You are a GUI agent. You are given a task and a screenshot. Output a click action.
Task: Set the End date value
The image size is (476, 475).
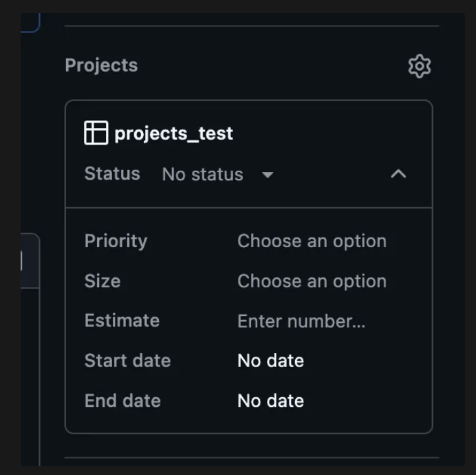click(x=270, y=401)
